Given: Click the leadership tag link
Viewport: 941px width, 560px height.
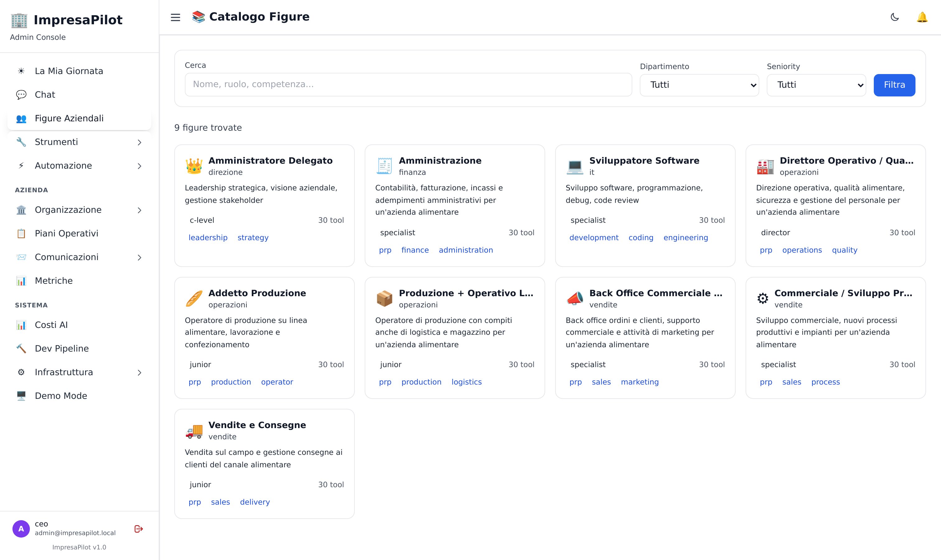Looking at the screenshot, I should coord(208,237).
